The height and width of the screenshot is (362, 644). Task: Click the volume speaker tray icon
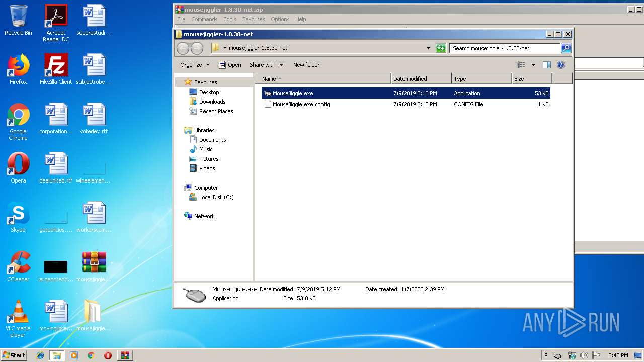[x=584, y=355]
